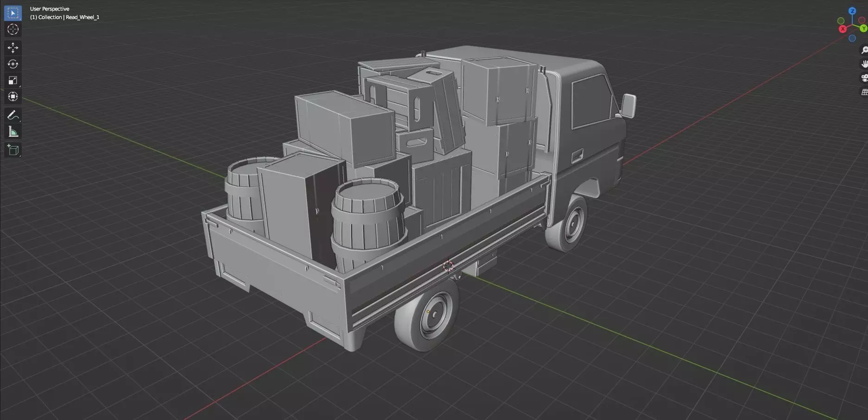Pick the Rotate tool
The image size is (868, 420).
pyautogui.click(x=13, y=64)
